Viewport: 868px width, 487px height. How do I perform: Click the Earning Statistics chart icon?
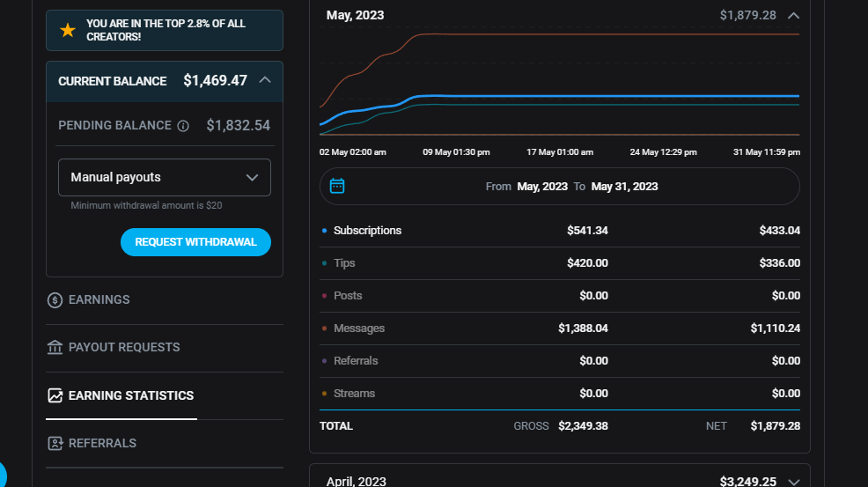click(x=55, y=395)
